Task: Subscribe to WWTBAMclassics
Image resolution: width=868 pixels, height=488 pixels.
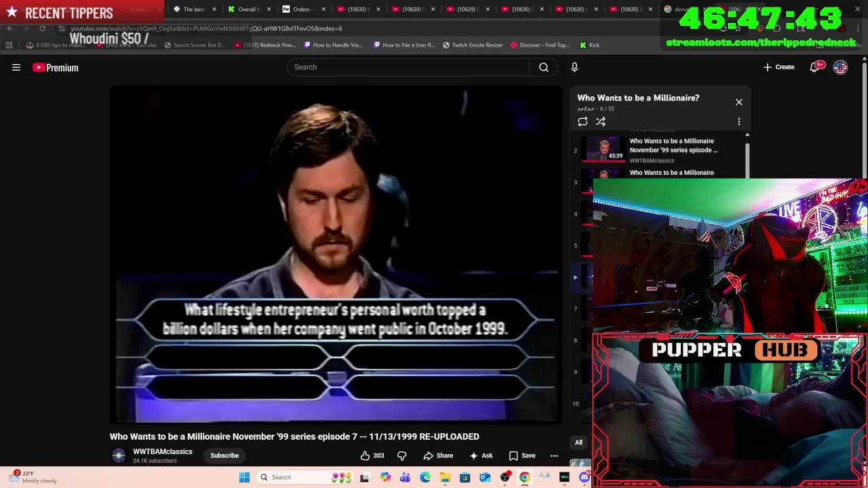Action: pyautogui.click(x=224, y=455)
